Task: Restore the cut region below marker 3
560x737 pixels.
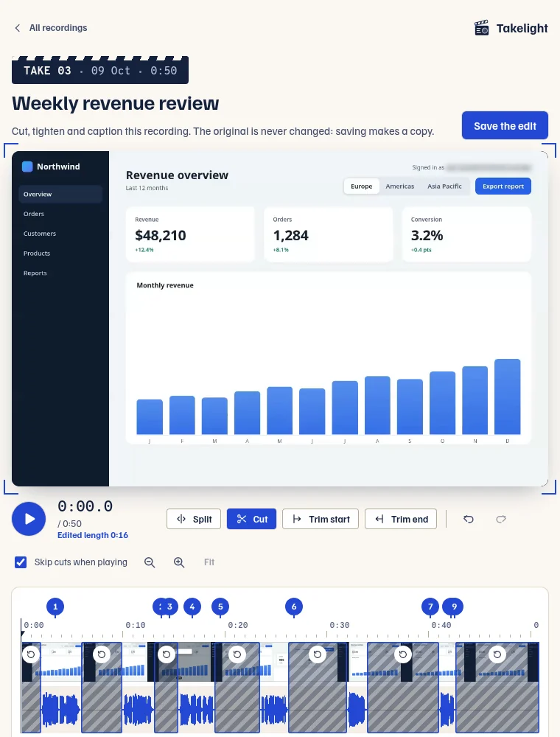Action: point(167,654)
